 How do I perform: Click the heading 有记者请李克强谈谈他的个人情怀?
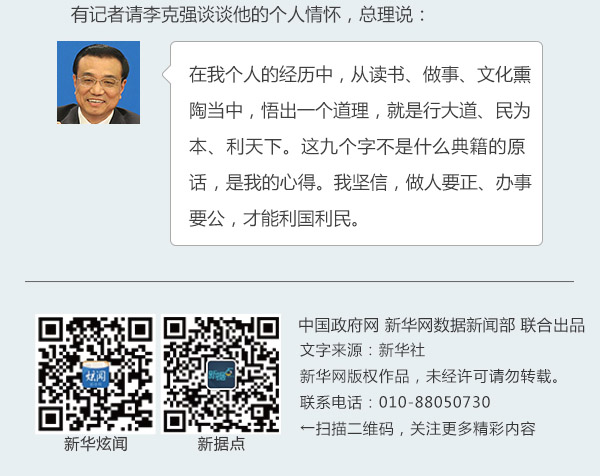pyautogui.click(x=206, y=15)
